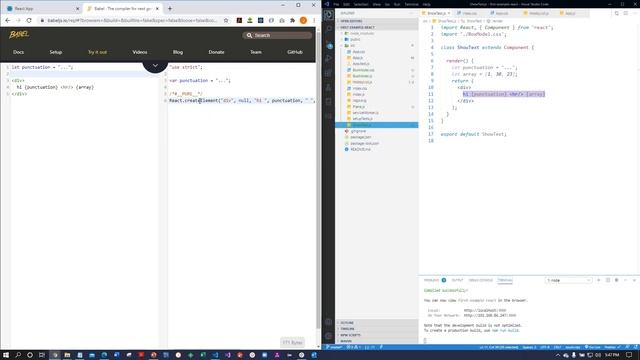
Task: Open editor More Actions ellipsis in VS Code
Action: pyautogui.click(x=635, y=13)
